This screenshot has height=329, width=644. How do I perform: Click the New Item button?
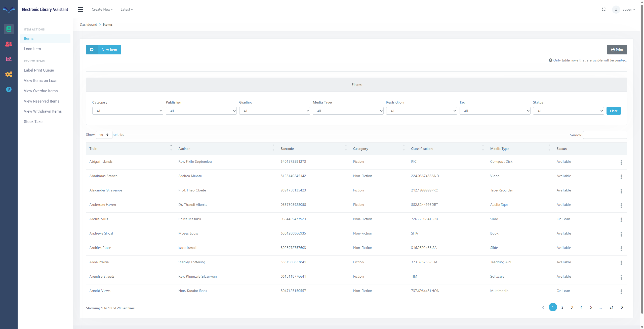pos(103,50)
